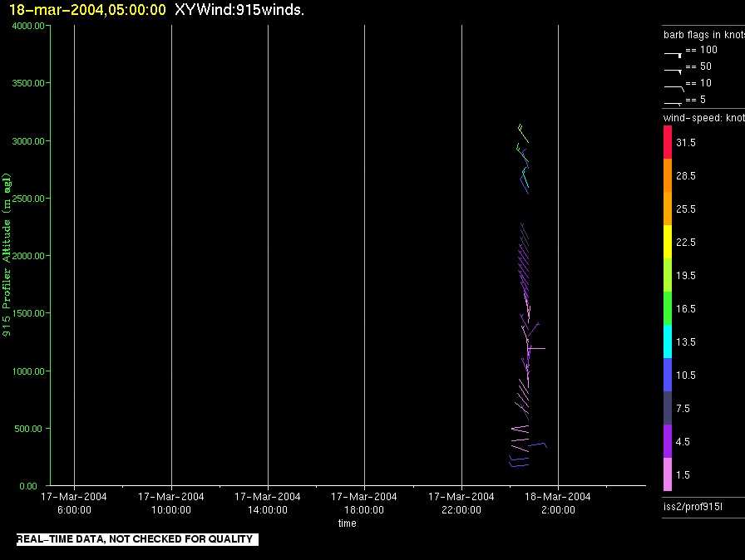Viewport: 745px width, 560px height.
Task: Click the 17-Mar-2004 6:00:00 time label
Action: [74, 503]
